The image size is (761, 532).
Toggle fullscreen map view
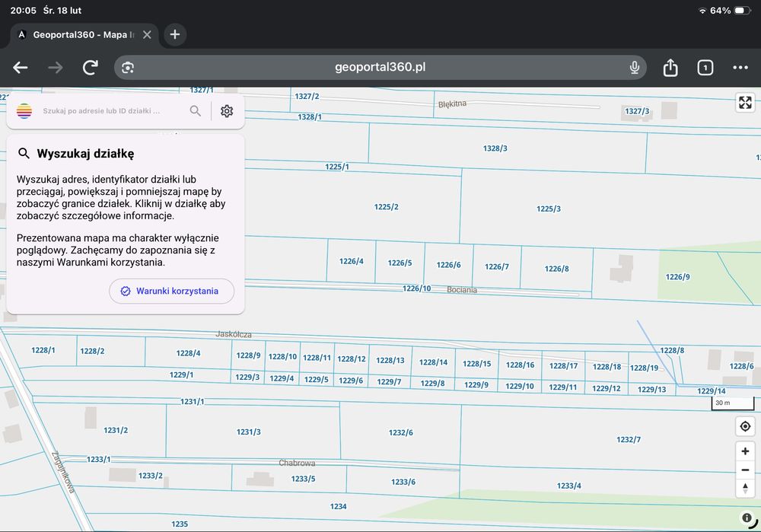[x=745, y=103]
